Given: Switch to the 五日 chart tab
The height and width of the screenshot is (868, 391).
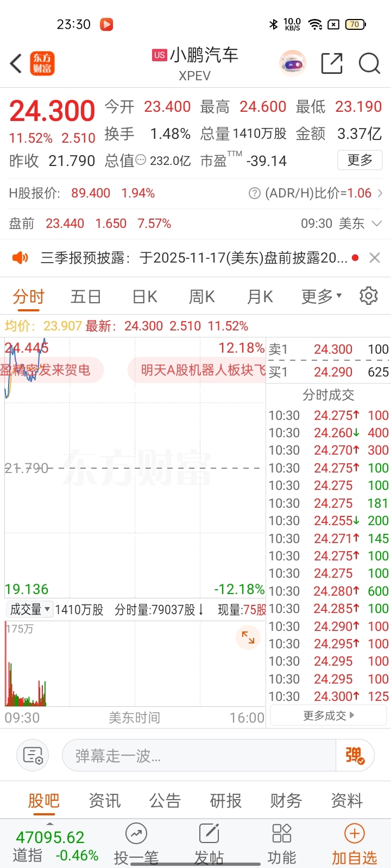Looking at the screenshot, I should [x=86, y=297].
